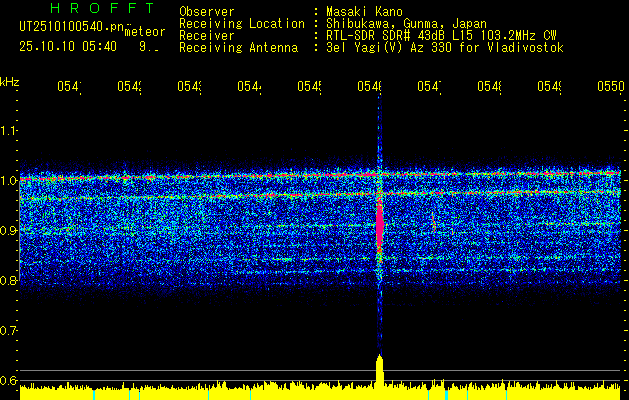The height and width of the screenshot is (400, 629).
Task: Click the 0.9 kHz frequency label
Action: pyautogui.click(x=8, y=230)
